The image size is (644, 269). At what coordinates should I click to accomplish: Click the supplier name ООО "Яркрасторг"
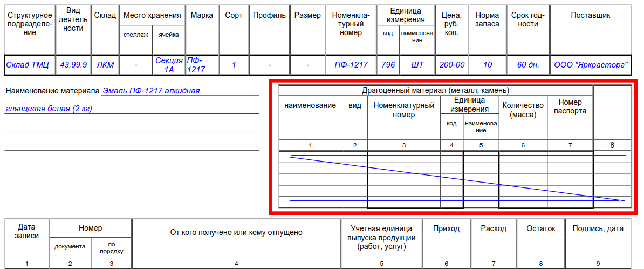591,65
